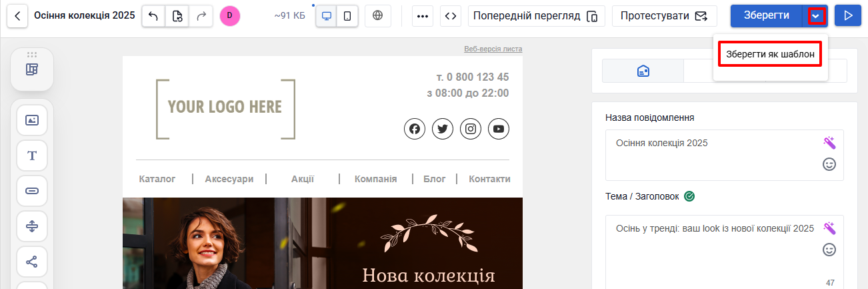
Task: Select the text block tool
Action: [32, 156]
